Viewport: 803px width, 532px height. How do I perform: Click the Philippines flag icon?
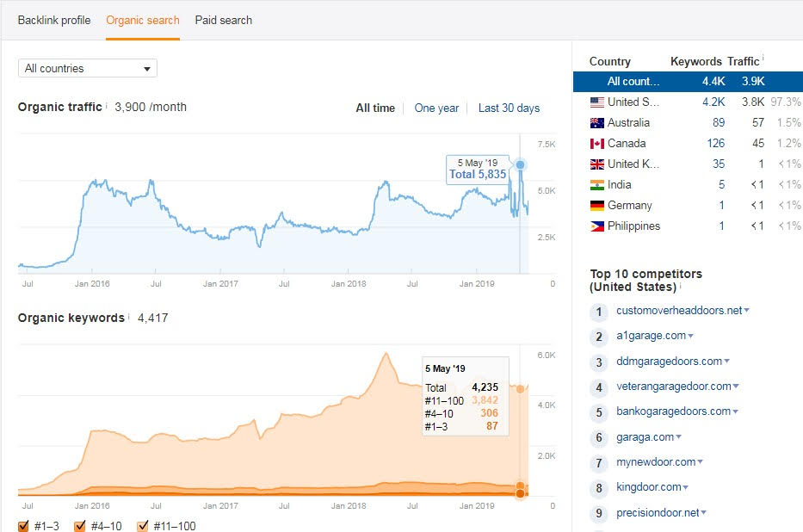tap(596, 226)
